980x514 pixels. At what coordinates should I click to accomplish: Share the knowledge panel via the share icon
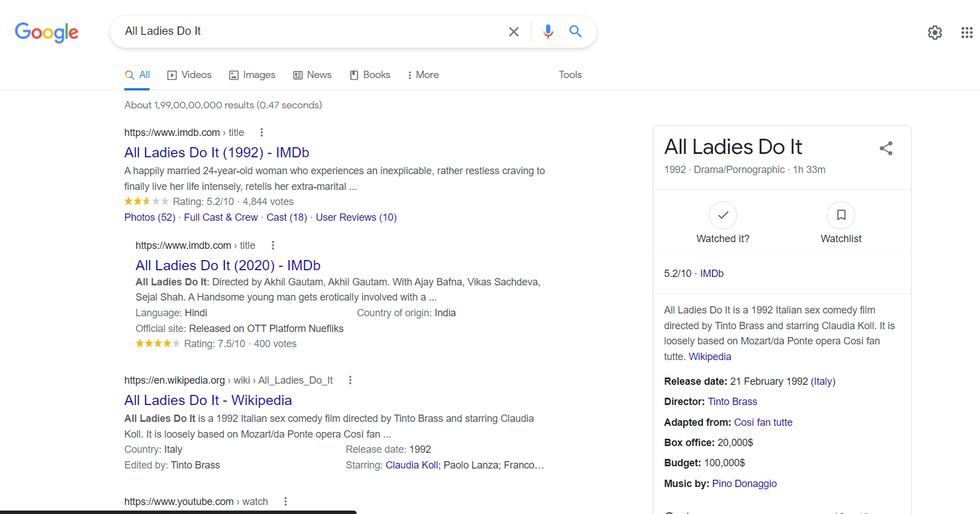(886, 148)
